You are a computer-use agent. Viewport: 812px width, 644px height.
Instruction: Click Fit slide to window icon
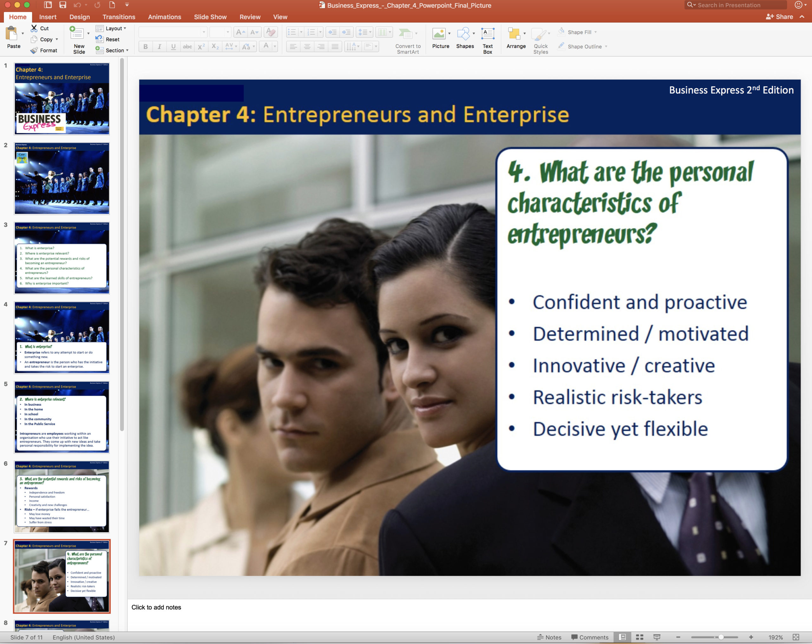[796, 637]
